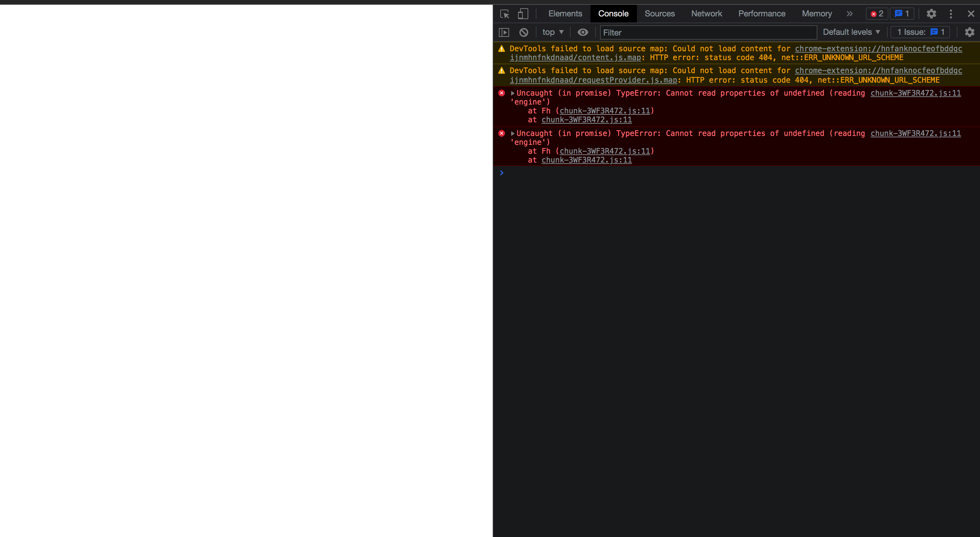Open the customize DevTools three-dot menu
The width and height of the screenshot is (980, 537).
951,14
